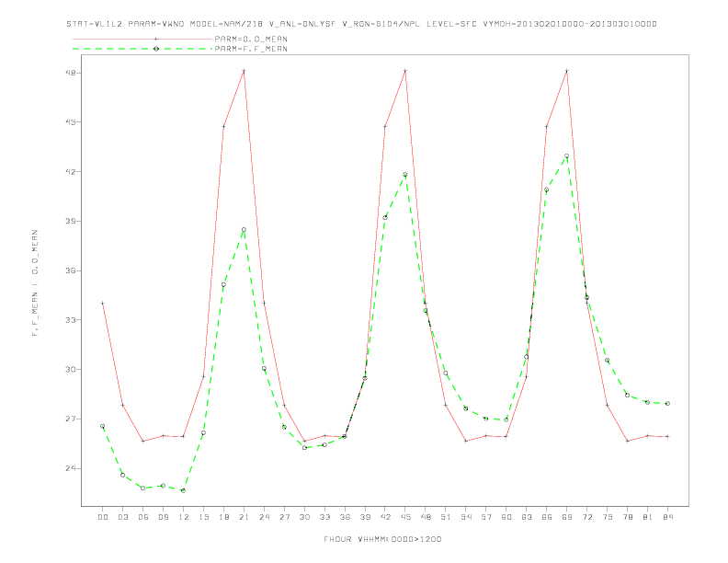Click y-axis tick label 48

click(x=71, y=73)
